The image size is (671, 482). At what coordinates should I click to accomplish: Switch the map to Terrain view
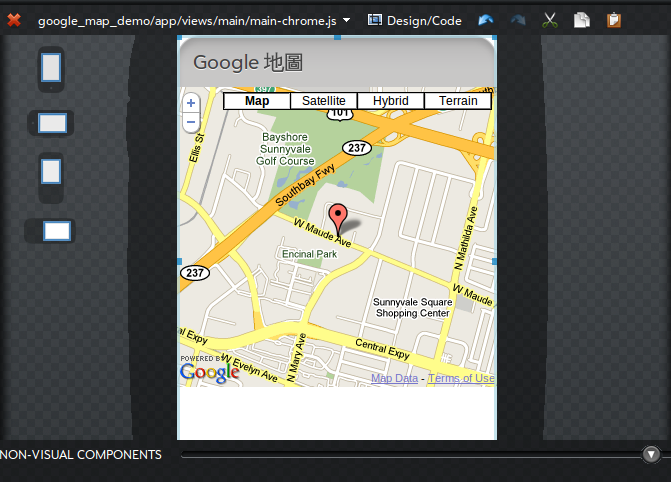coord(458,101)
